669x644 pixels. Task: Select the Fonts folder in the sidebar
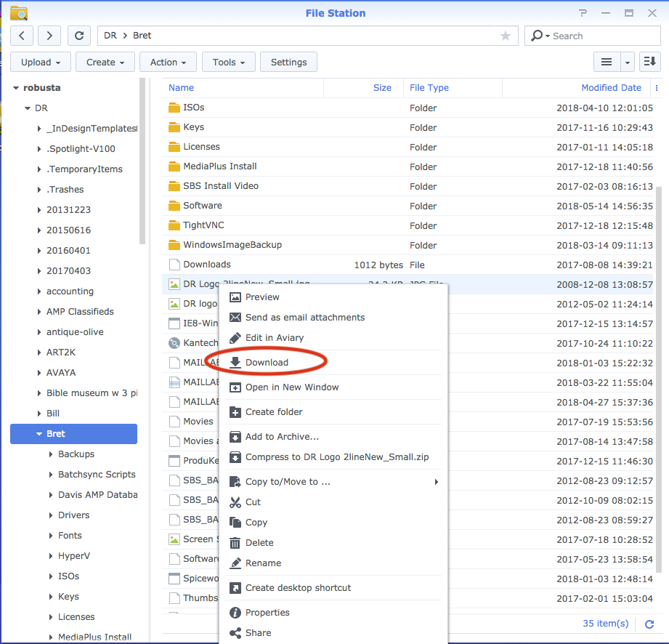coord(70,535)
